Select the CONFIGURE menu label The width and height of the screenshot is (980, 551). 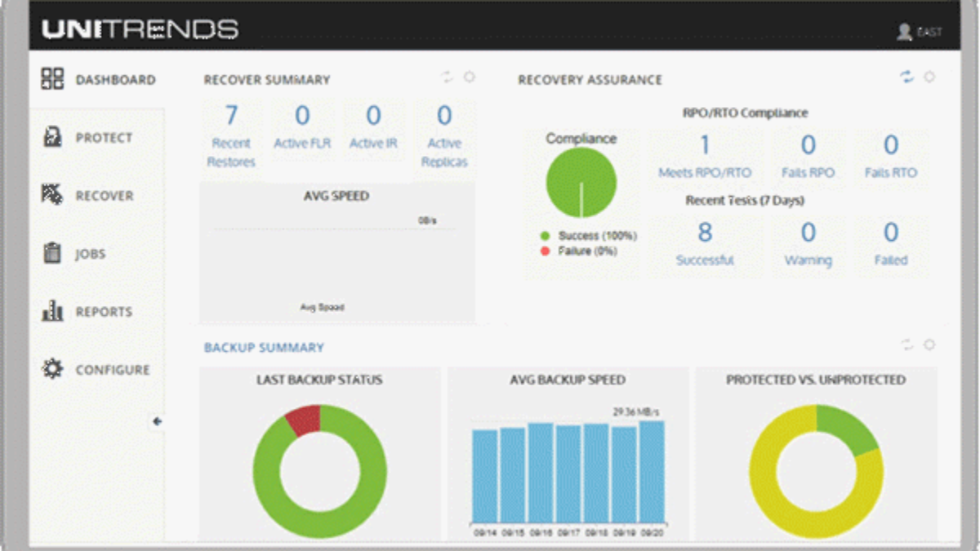(113, 370)
